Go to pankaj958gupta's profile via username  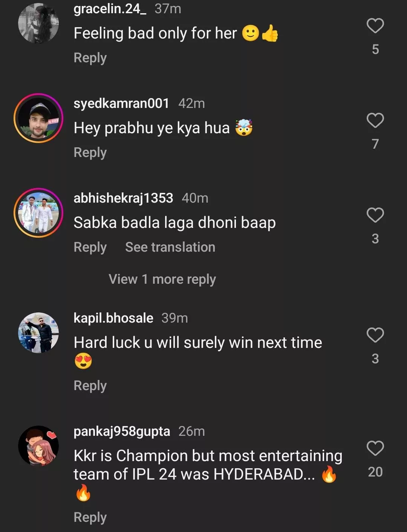point(122,431)
